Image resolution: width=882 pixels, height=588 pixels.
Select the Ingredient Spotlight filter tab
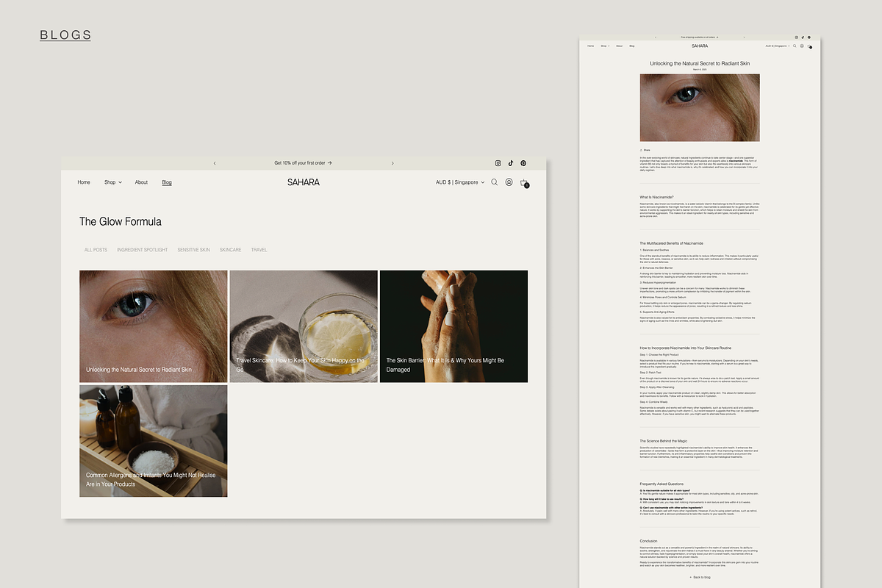tap(142, 250)
